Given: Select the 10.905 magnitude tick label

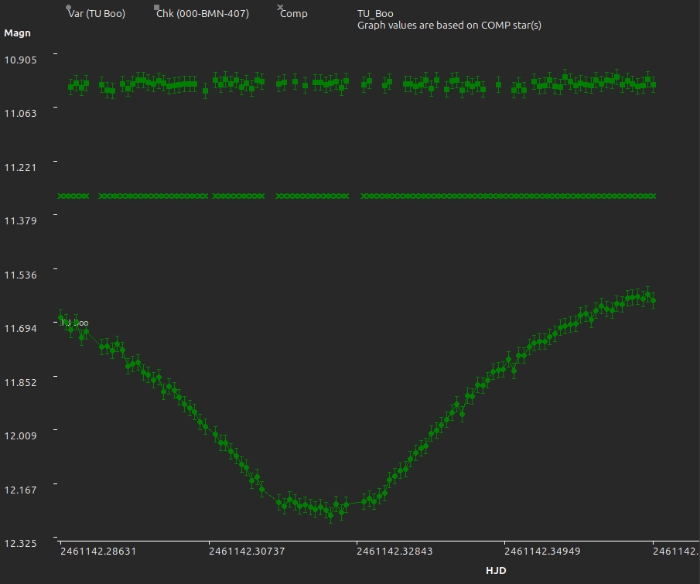Looking at the screenshot, I should pos(20,60).
